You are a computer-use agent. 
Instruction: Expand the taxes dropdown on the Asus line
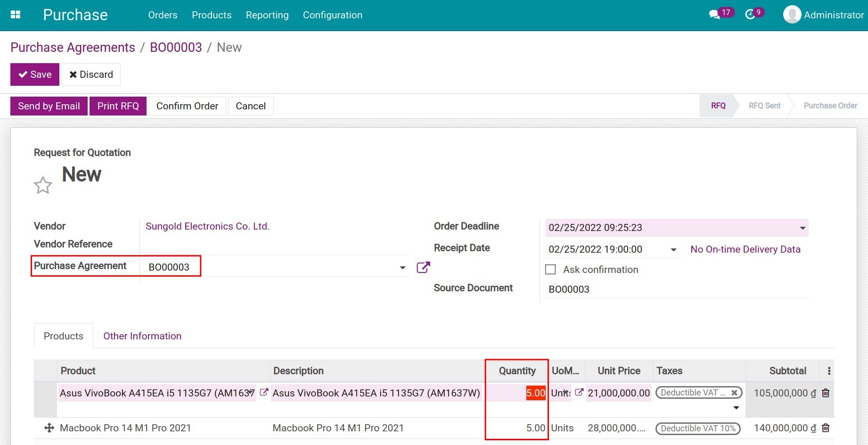pyautogui.click(x=737, y=407)
